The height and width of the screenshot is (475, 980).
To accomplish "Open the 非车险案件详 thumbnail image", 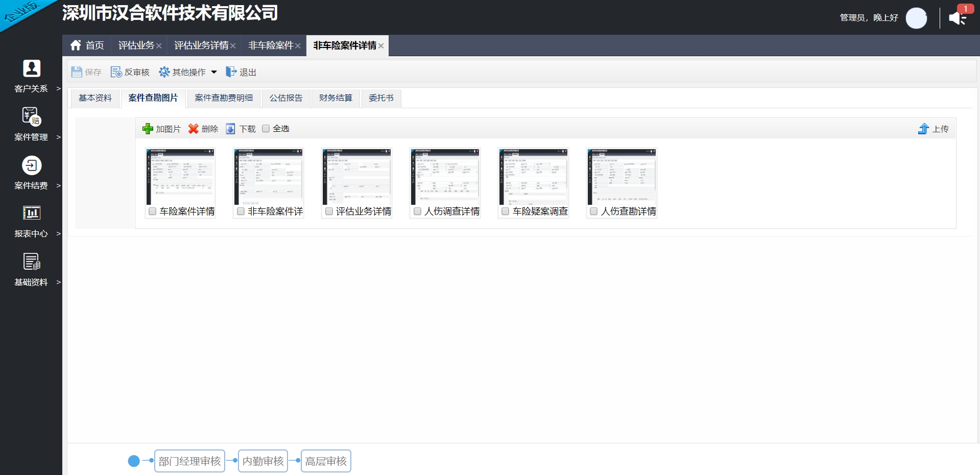I will click(269, 177).
